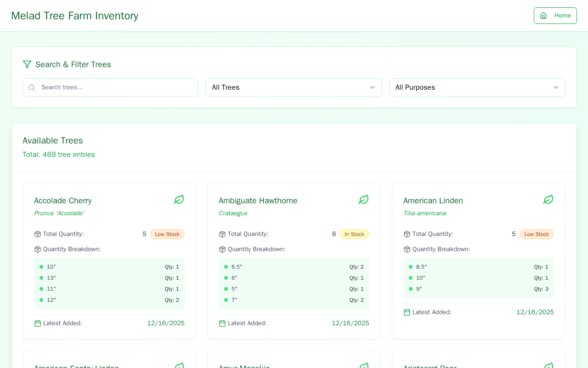Viewport: 588px width, 368px height.
Task: Click calendar icon on Accolade Cherry card
Action: [38, 323]
